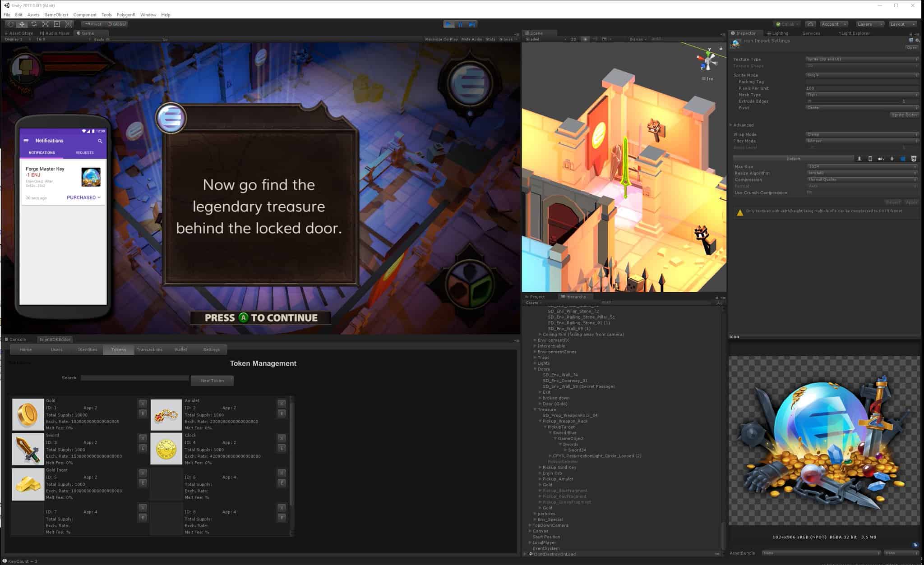Viewport: 924px width, 565px height.
Task: Expand Pickup Gold Key in Hierarchy
Action: click(540, 468)
